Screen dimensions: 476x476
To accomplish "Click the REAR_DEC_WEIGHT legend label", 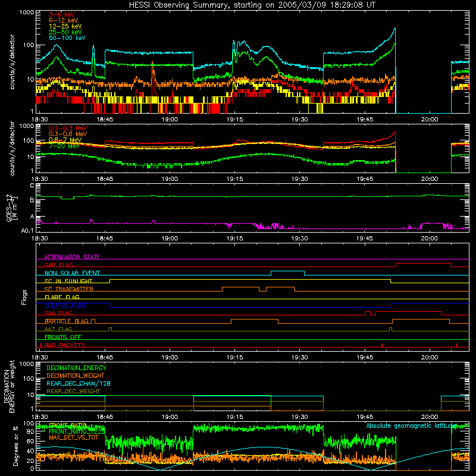I will [73, 392].
